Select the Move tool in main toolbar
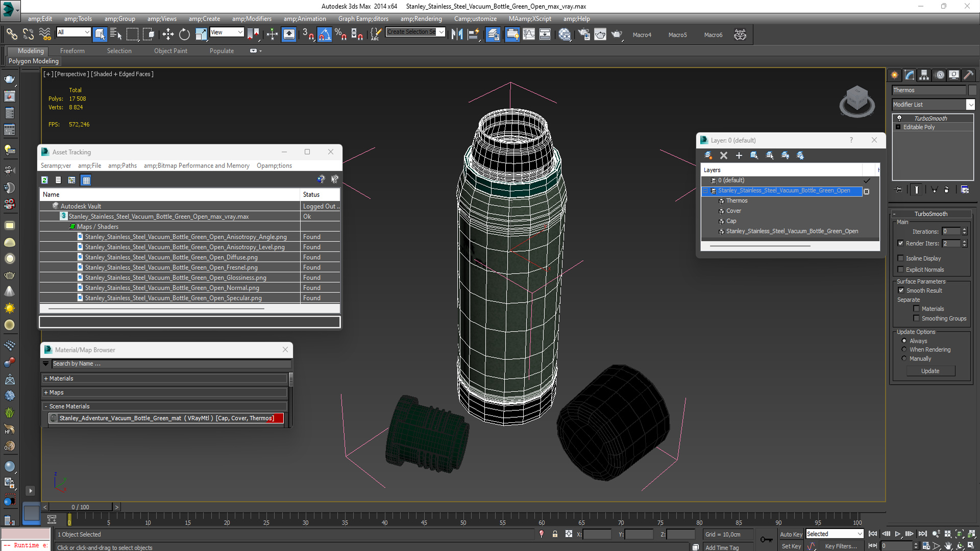 click(168, 34)
